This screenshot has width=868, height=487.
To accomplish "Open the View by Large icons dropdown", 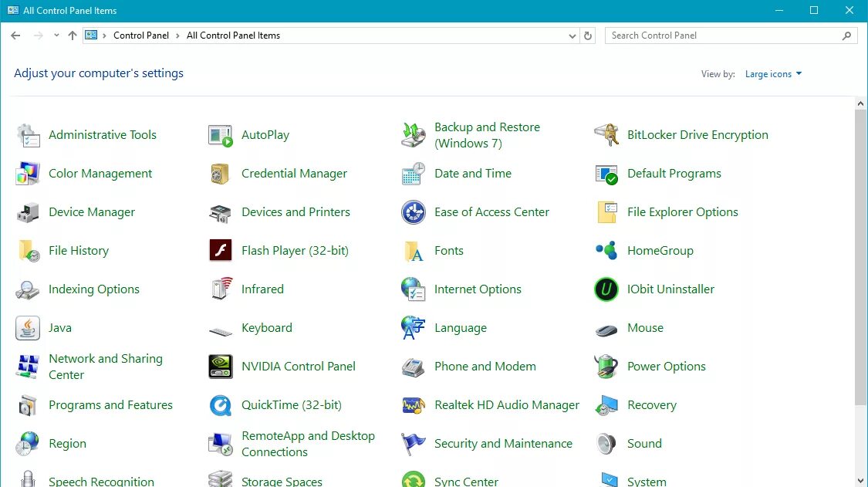I will click(773, 74).
